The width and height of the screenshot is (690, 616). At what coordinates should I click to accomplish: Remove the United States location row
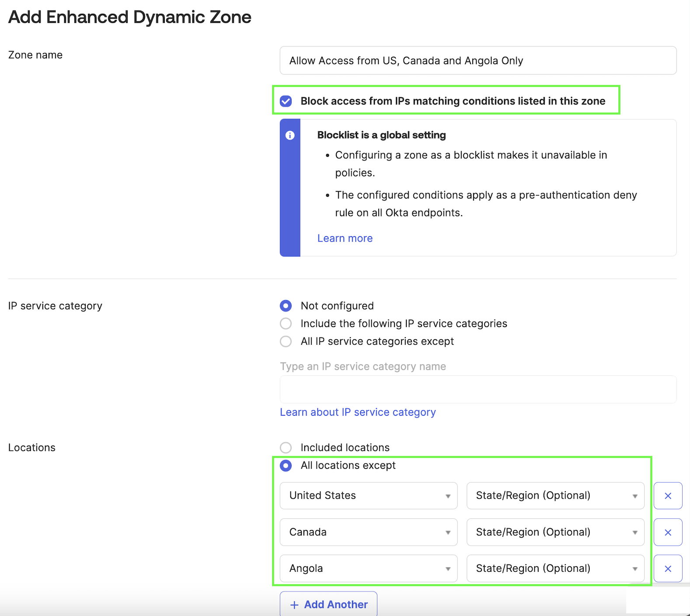pyautogui.click(x=668, y=496)
